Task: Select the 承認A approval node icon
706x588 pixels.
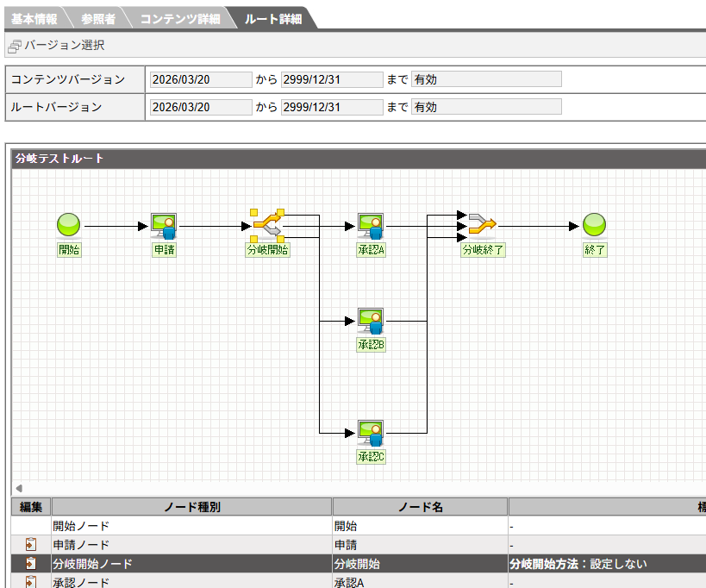Action: (x=371, y=226)
